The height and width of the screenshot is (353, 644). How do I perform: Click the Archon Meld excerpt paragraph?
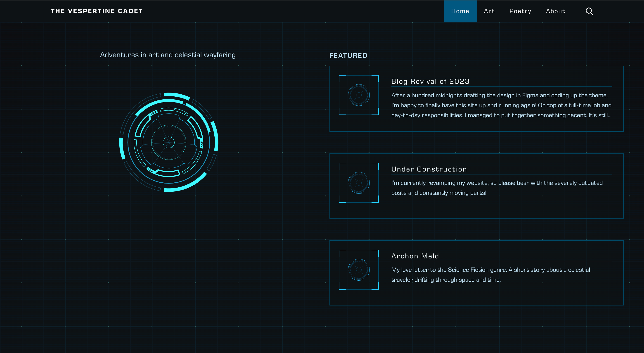point(490,275)
